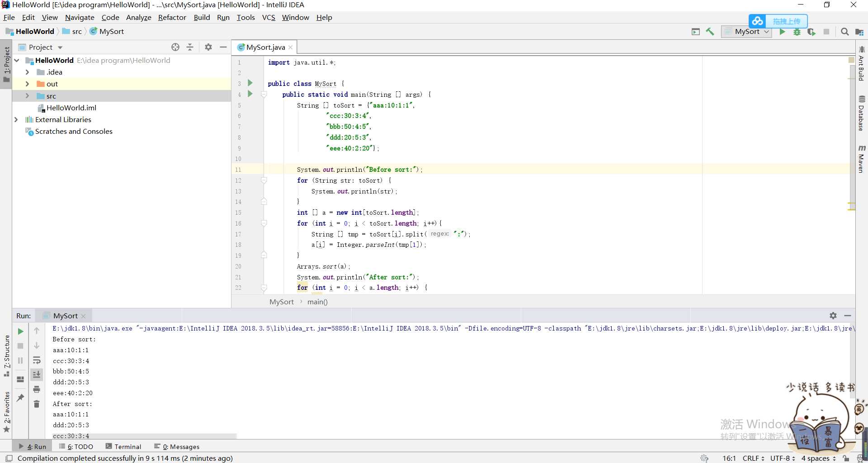This screenshot has height=463, width=868.
Task: Toggle the 1: Project side tab
Action: tap(6, 65)
